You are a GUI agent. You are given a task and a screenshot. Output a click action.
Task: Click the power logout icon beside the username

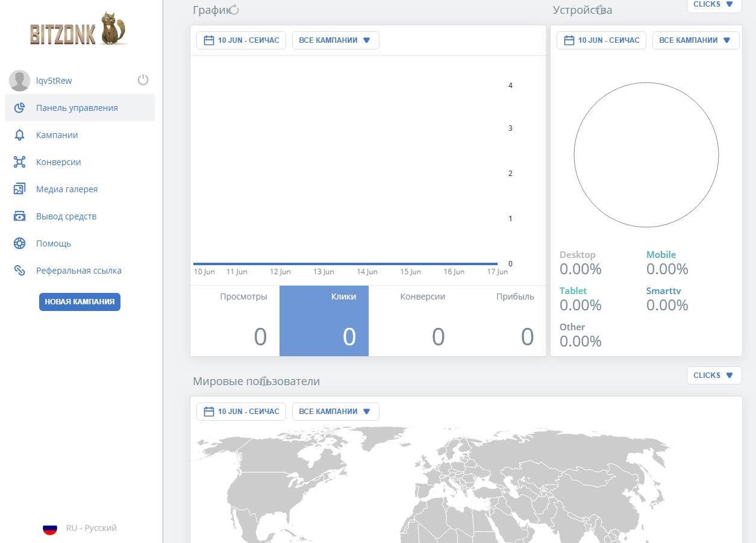(143, 80)
